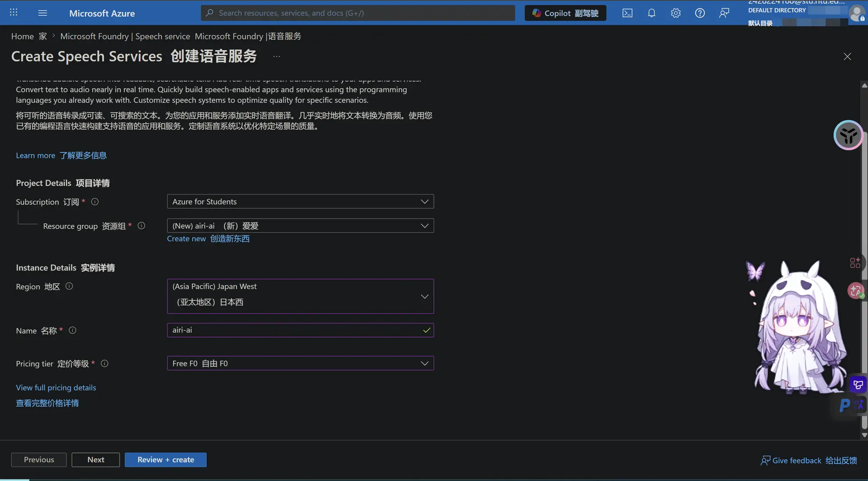Click the DEFAULT DIRECTORY account label
The image size is (868, 481).
point(777,10)
